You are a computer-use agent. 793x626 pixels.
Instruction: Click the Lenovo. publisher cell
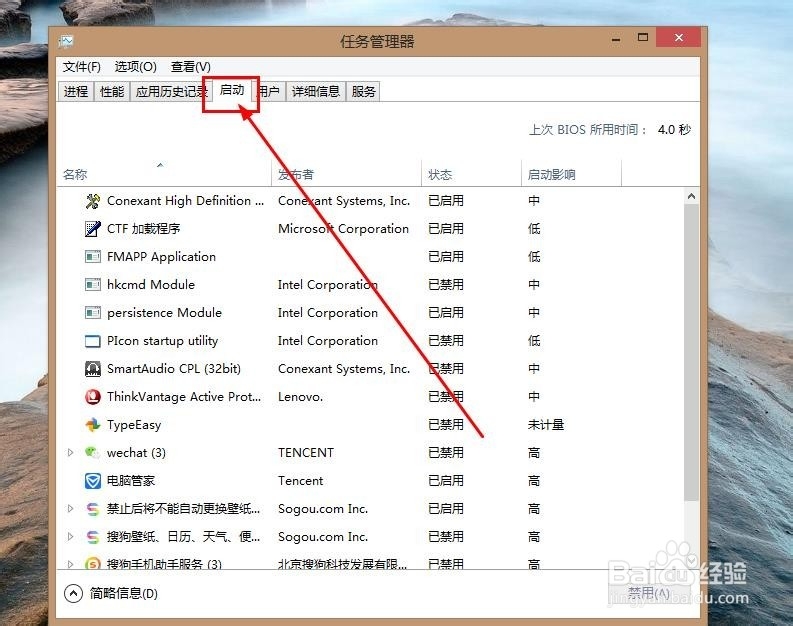click(300, 397)
